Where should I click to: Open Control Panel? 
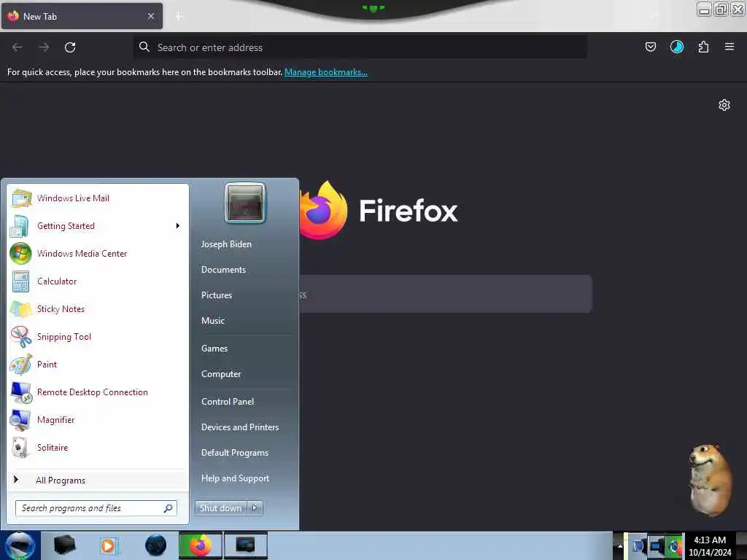click(228, 402)
